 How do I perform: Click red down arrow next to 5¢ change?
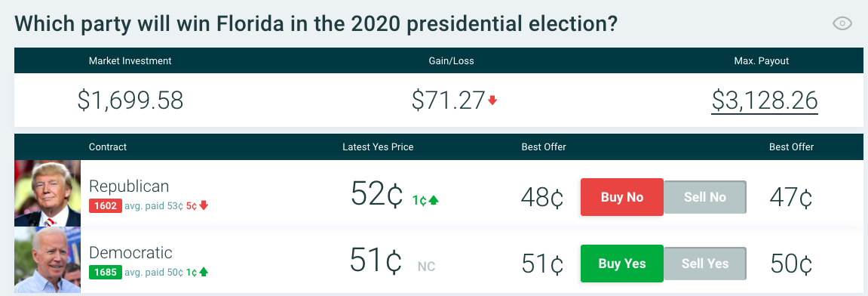point(204,205)
